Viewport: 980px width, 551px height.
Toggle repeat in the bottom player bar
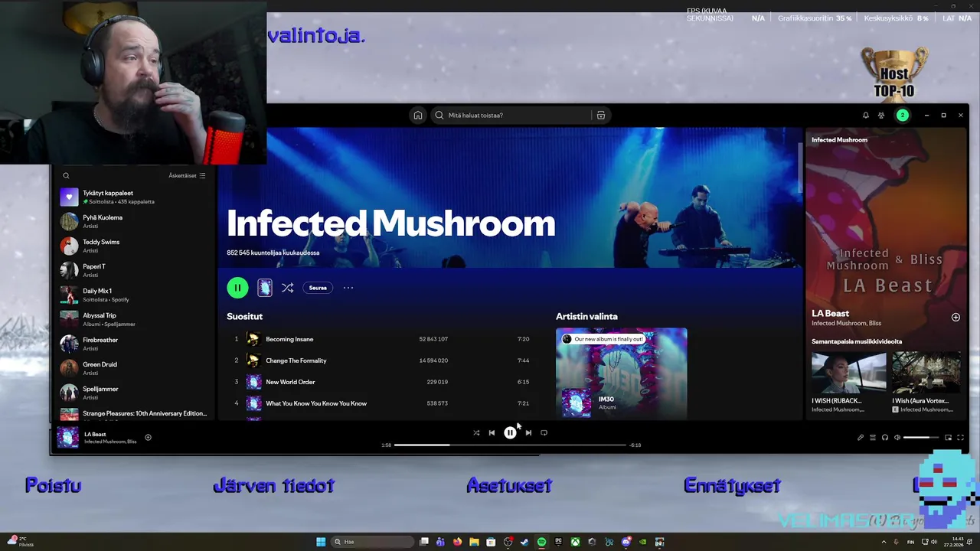(544, 433)
